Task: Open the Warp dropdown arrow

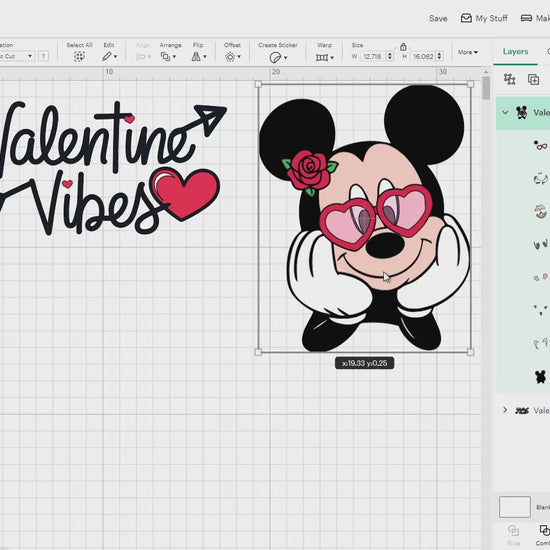Action: 332,58
